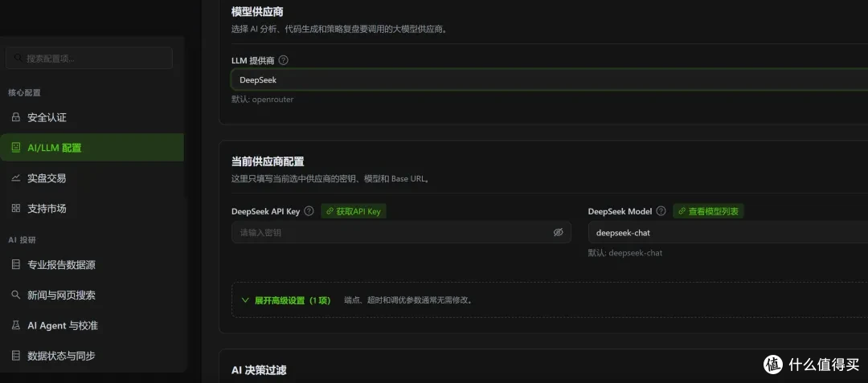Click the 默认: deepseek-chat hint text
Screen dimensions: 868x383
coord(625,253)
